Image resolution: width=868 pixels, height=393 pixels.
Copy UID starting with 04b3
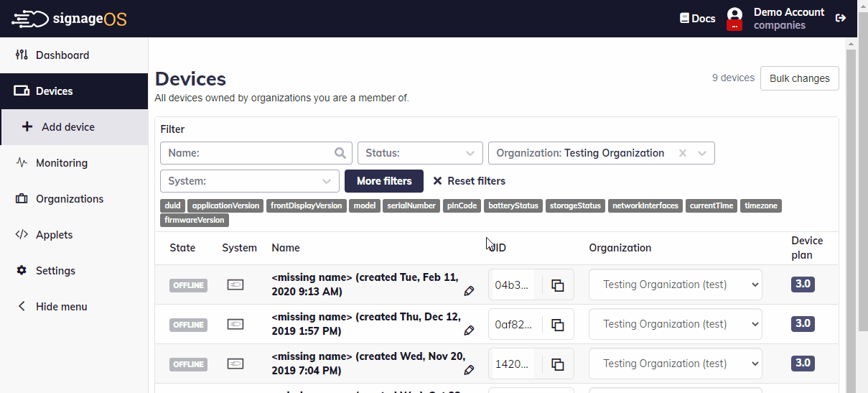(557, 285)
